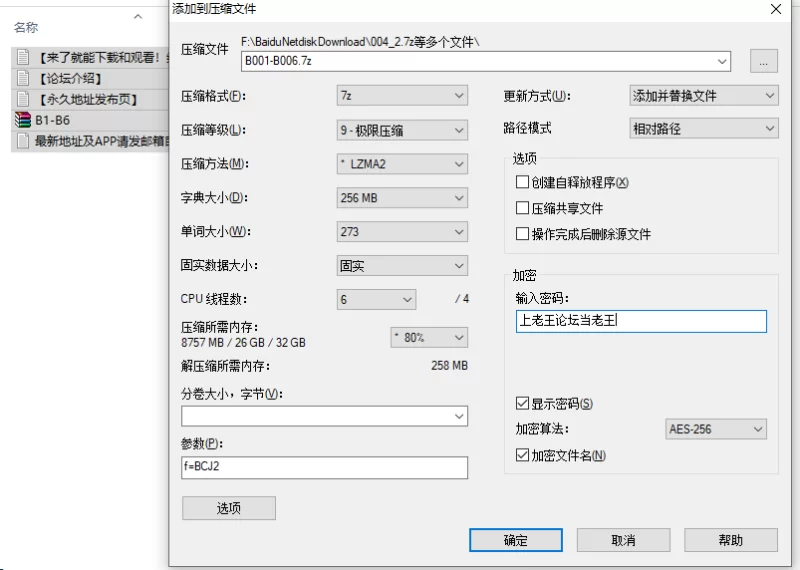Image resolution: width=800 pixels, height=570 pixels.
Task: Enable 压缩共享文件 checkbox
Action: pos(522,208)
